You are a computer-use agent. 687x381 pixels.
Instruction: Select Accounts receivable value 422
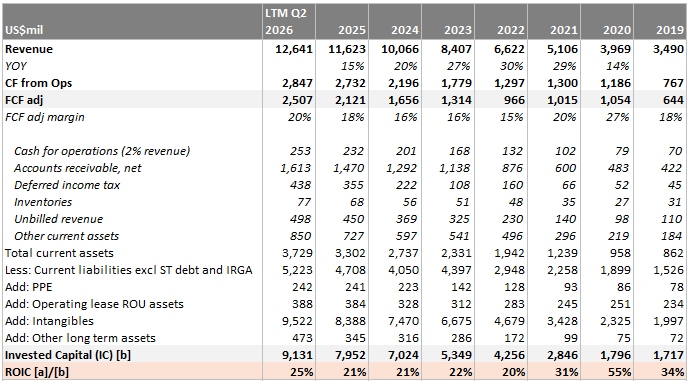(671, 168)
